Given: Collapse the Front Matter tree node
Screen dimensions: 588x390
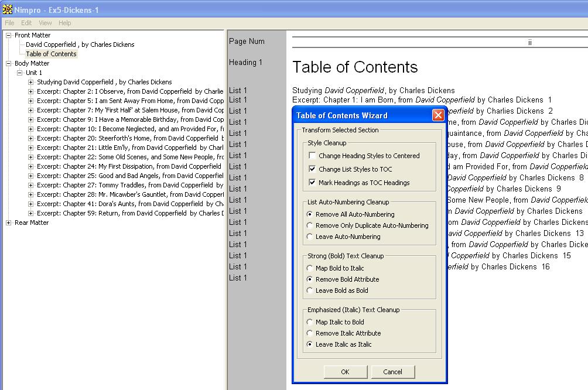Looking at the screenshot, I should pos(8,35).
